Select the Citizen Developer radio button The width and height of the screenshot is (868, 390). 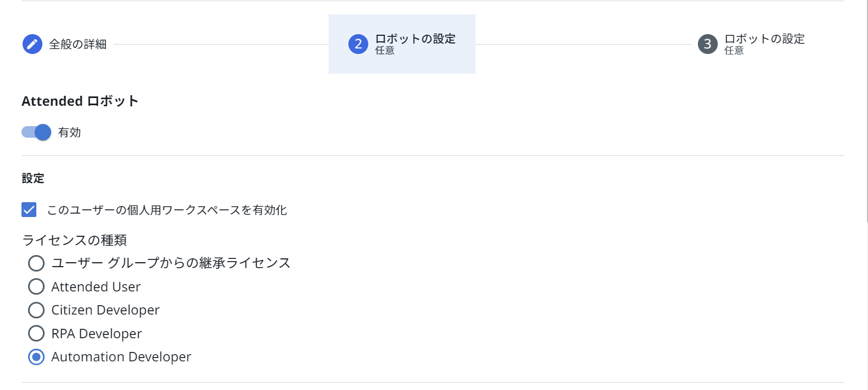(36, 310)
